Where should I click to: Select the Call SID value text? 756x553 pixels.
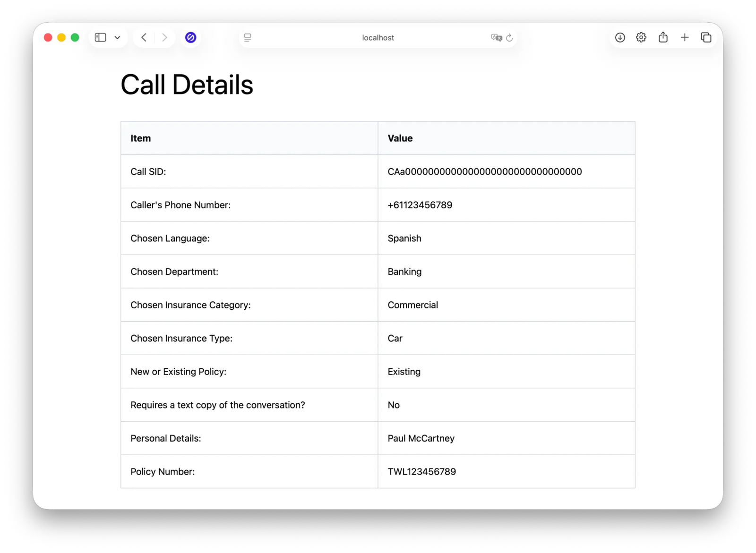(x=484, y=171)
